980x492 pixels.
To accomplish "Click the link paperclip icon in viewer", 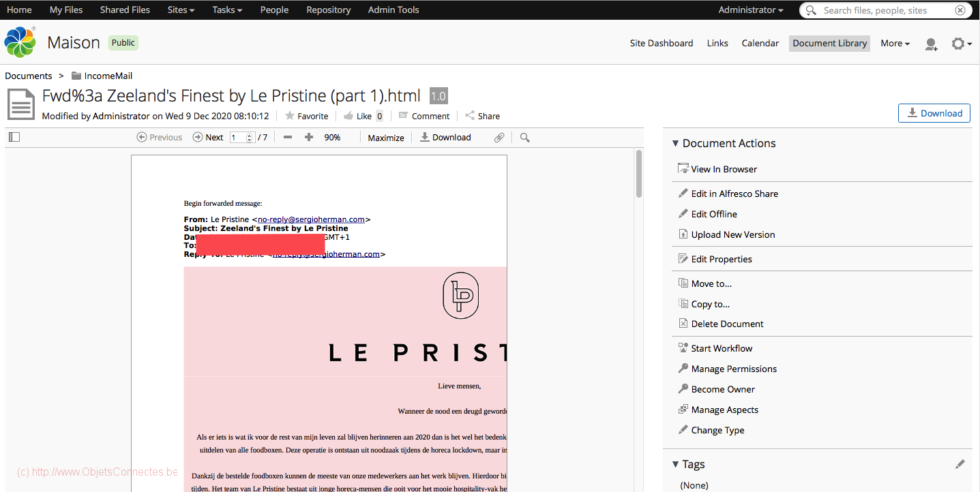I will point(499,137).
